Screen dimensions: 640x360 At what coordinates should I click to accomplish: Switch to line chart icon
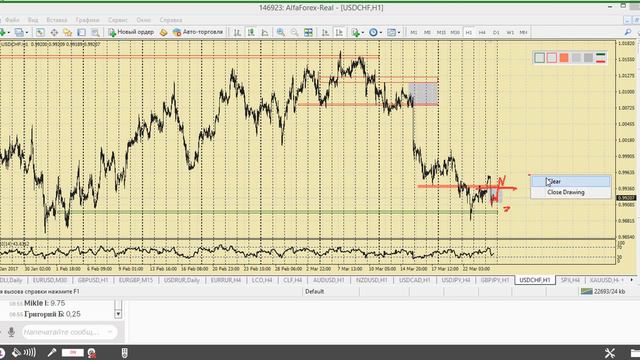(x=265, y=32)
